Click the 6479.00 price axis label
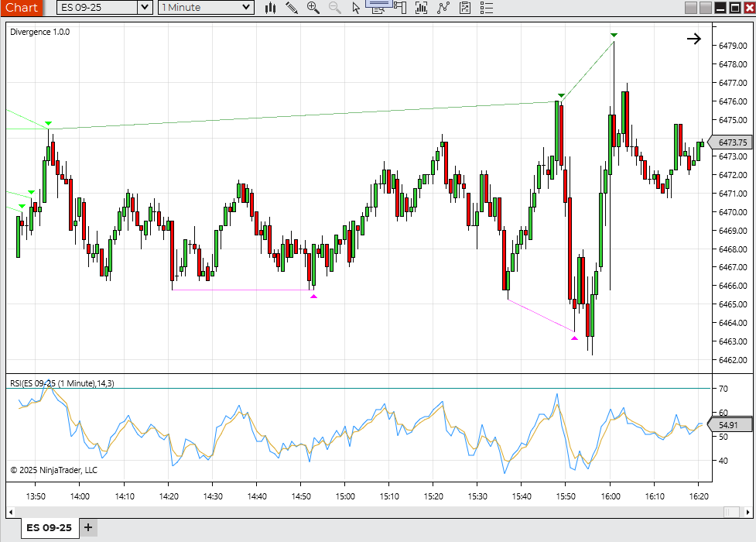 (733, 46)
